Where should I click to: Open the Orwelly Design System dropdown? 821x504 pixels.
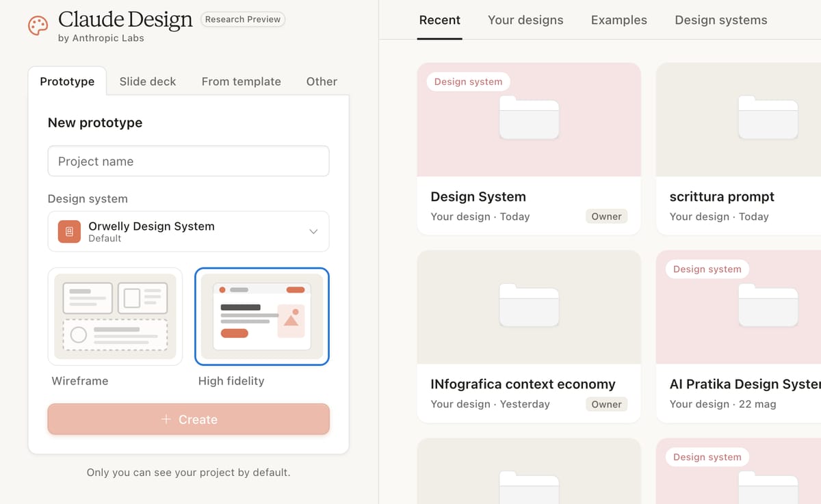(x=188, y=231)
